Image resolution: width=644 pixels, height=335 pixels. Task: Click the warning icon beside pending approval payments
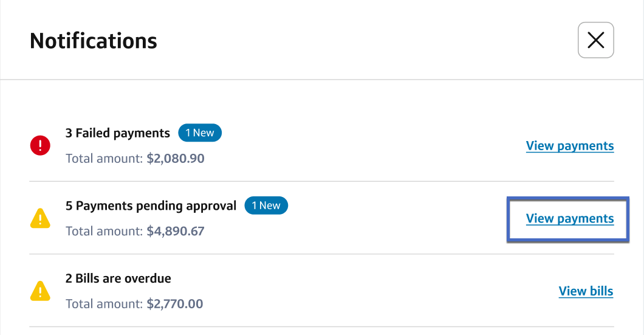pyautogui.click(x=40, y=218)
